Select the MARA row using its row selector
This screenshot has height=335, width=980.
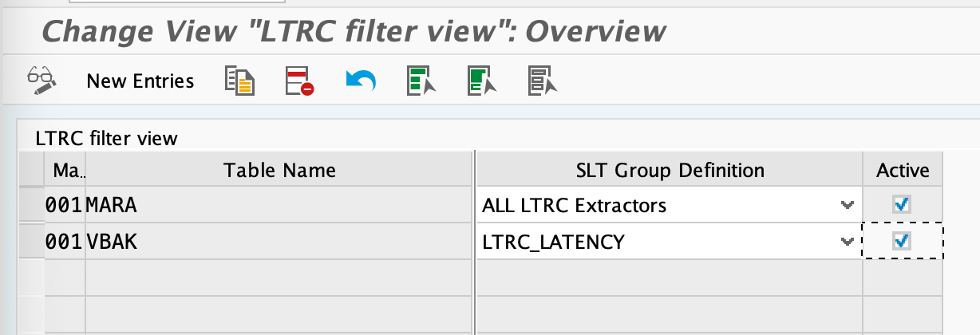click(x=32, y=206)
